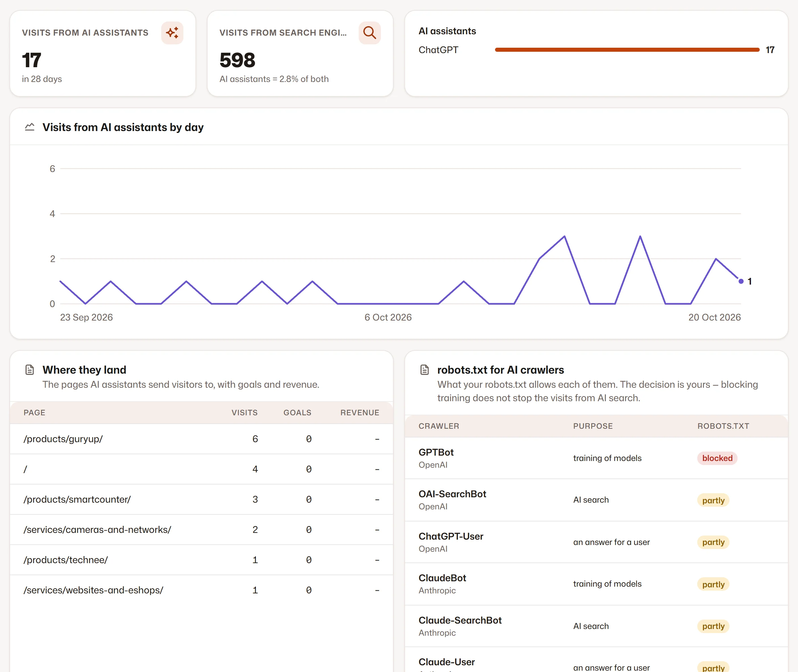This screenshot has height=672, width=798.
Task: Select the ChatGPT-User crawler name
Action: click(x=451, y=536)
